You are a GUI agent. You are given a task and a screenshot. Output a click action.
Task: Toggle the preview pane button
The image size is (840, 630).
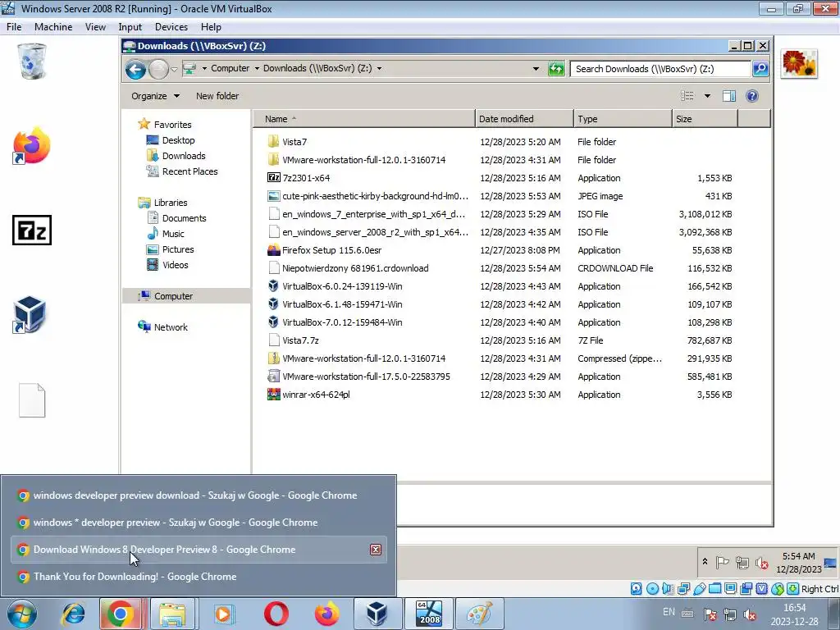729,96
